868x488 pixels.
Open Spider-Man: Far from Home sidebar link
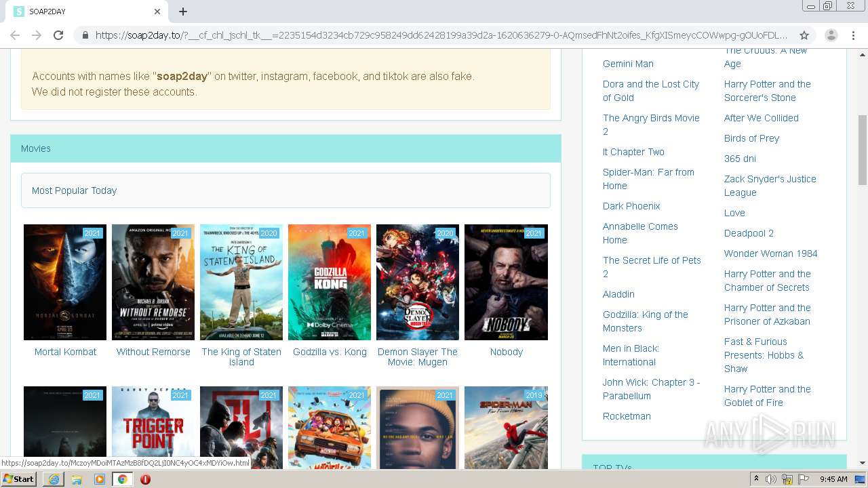click(648, 179)
